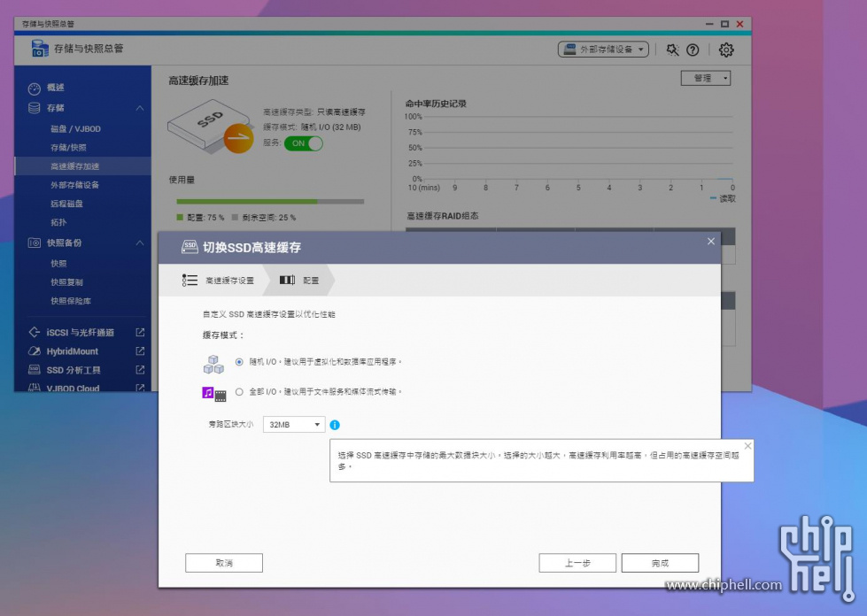Image resolution: width=867 pixels, height=616 pixels.
Task: Select 概述 in the sidebar
Action: pyautogui.click(x=55, y=88)
